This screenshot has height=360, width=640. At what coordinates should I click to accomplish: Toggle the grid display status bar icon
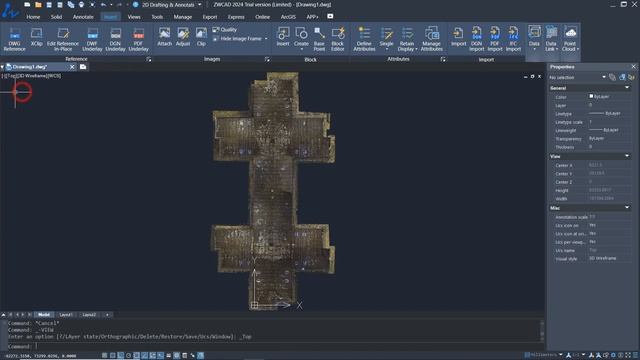(x=113, y=356)
